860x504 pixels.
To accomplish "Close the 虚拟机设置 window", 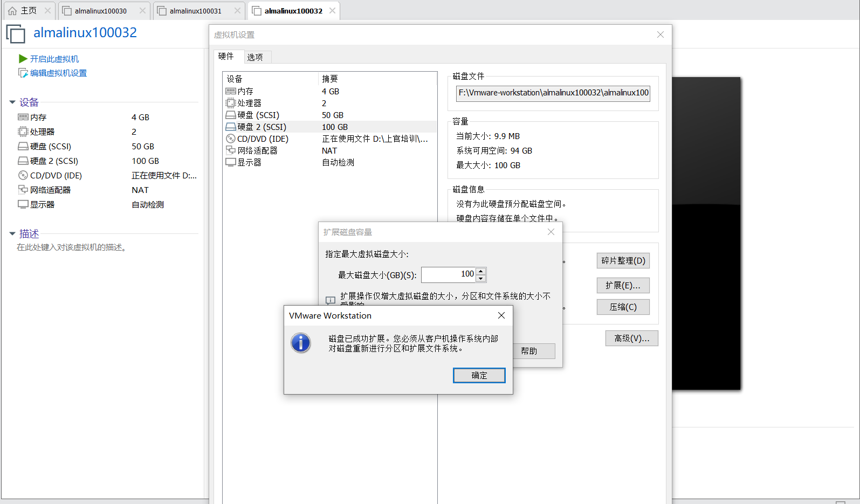I will (x=661, y=34).
